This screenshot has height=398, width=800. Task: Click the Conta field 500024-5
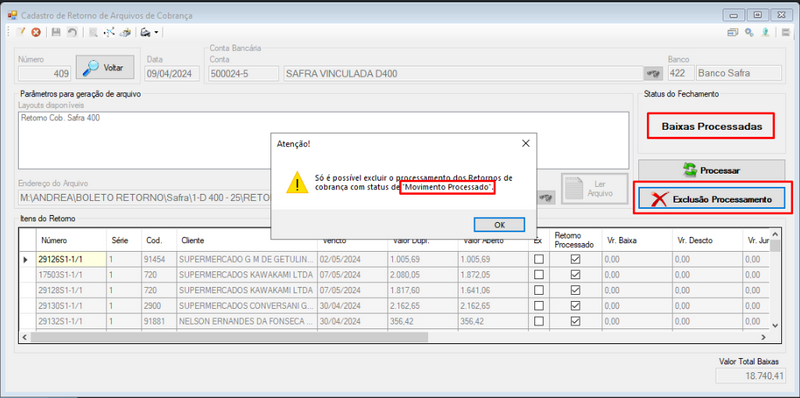click(x=244, y=73)
